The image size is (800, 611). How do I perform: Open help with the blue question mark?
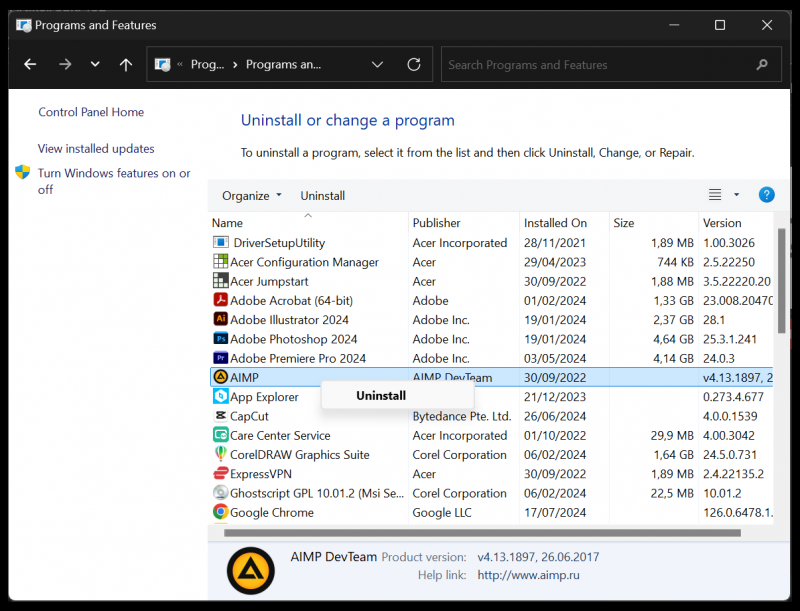tap(766, 195)
